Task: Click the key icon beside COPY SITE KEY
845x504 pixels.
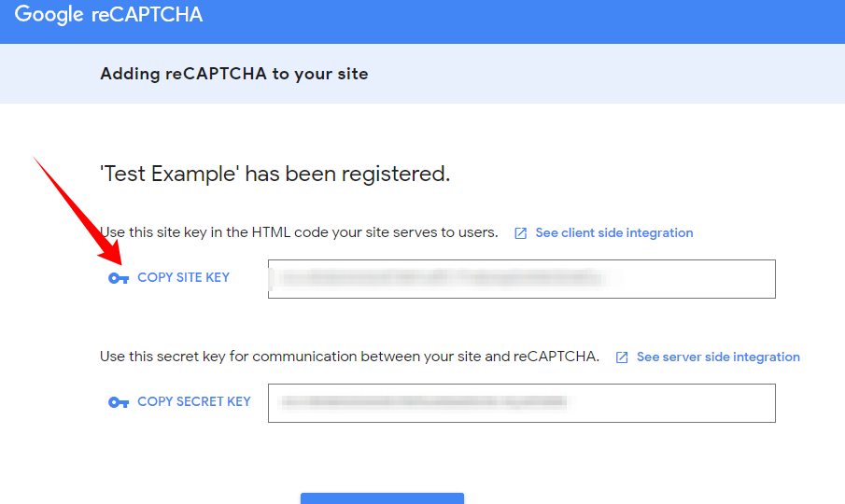Action: click(x=119, y=278)
